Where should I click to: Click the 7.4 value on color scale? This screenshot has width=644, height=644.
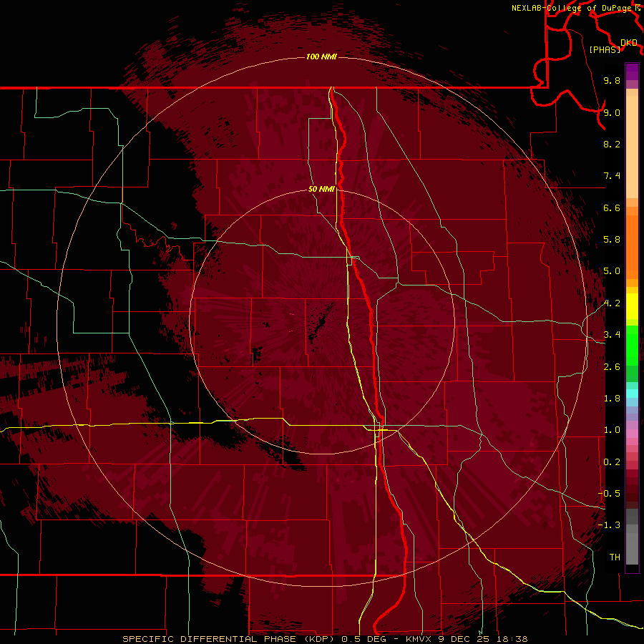tap(612, 176)
